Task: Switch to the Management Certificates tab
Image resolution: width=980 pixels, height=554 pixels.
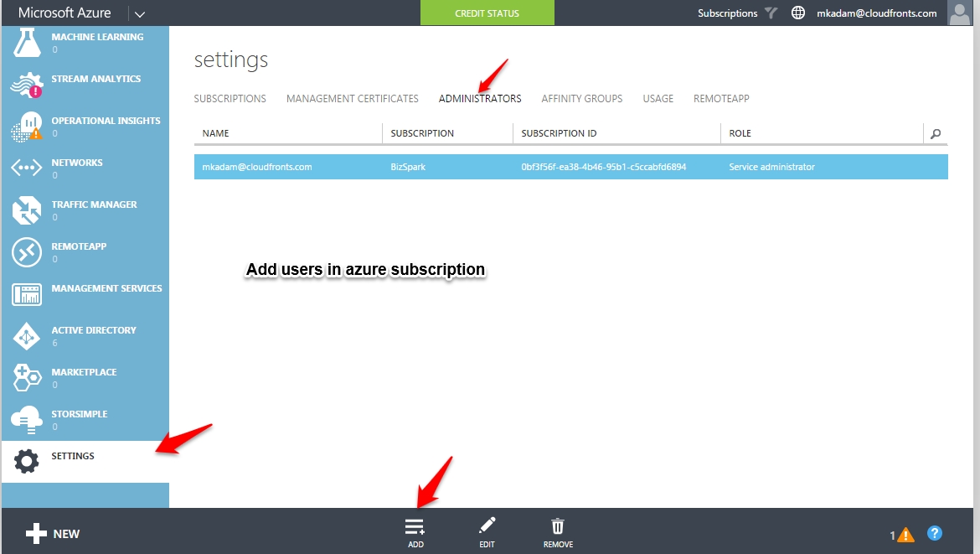Action: [x=353, y=99]
